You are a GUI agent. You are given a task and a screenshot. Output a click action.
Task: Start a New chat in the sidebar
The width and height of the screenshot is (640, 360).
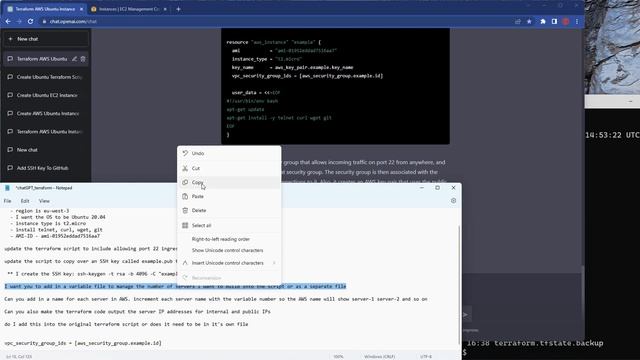pos(46,39)
